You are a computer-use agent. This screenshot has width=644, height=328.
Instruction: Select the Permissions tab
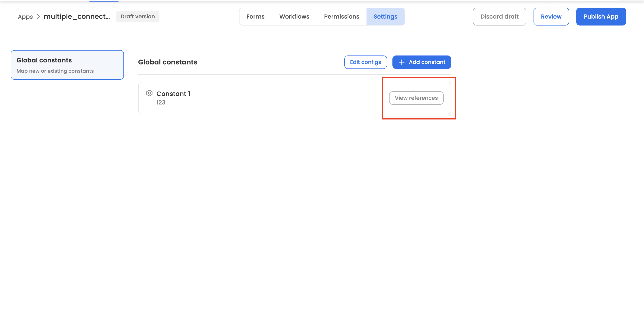[341, 17]
